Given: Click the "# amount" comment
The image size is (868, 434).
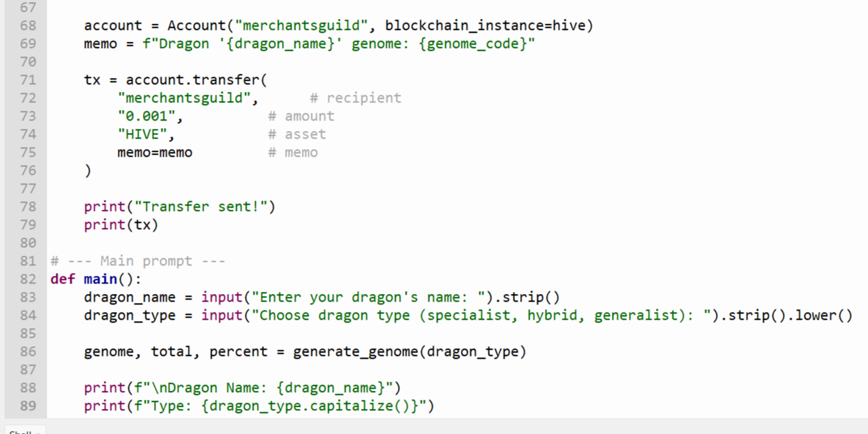Looking at the screenshot, I should 301,116.
